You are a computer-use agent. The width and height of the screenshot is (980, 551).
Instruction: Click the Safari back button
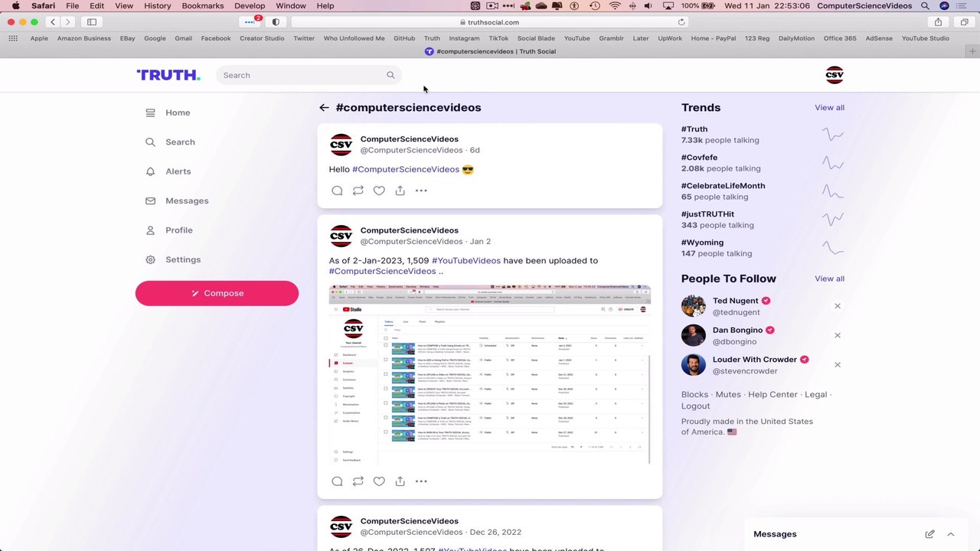point(53,22)
